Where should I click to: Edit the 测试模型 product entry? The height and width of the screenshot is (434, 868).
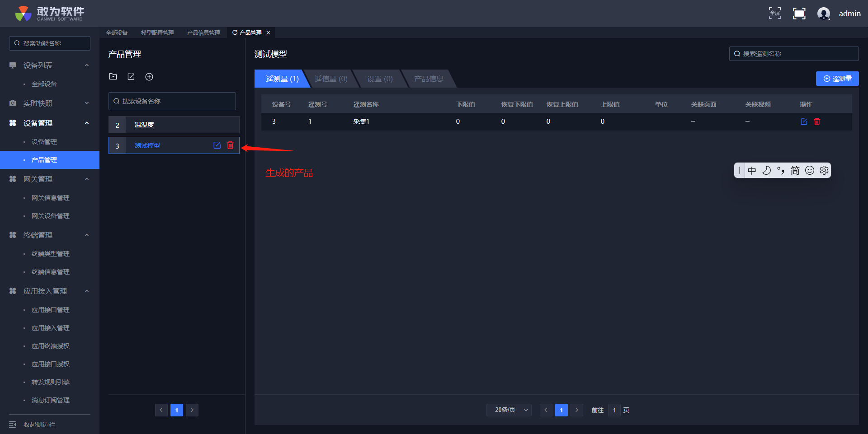(217, 145)
